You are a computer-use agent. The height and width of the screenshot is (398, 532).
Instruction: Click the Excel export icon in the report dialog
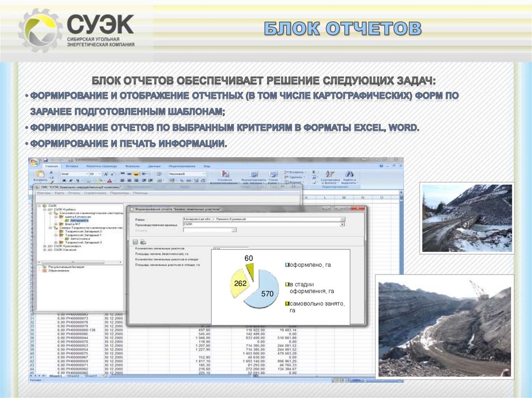[135, 242]
